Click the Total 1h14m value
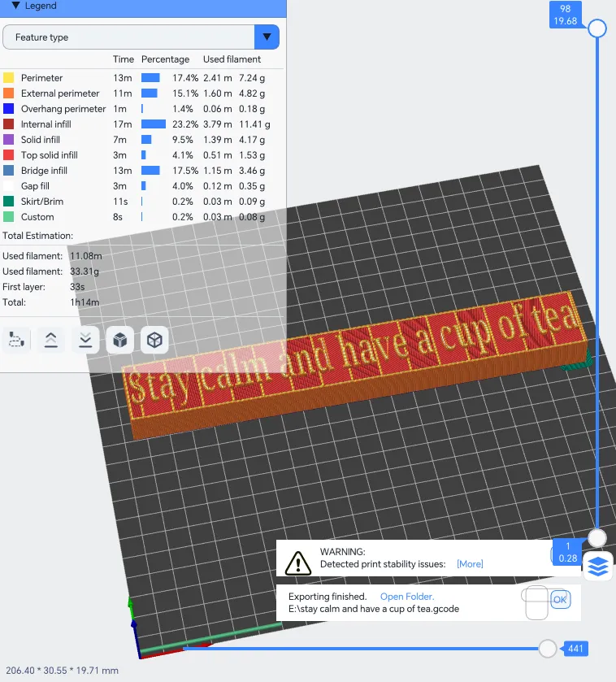The image size is (616, 682). (x=85, y=302)
